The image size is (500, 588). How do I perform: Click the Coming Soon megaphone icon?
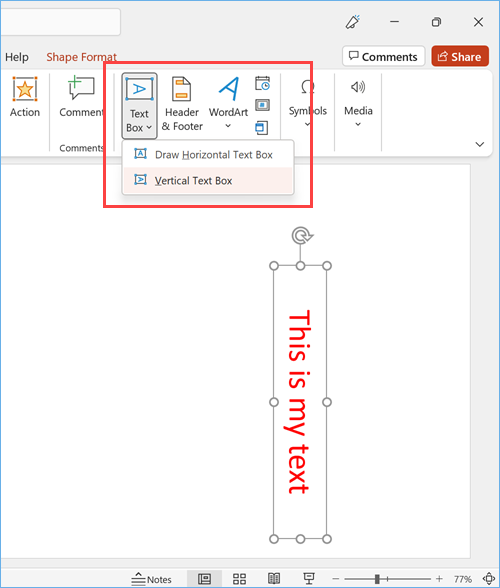[353, 22]
